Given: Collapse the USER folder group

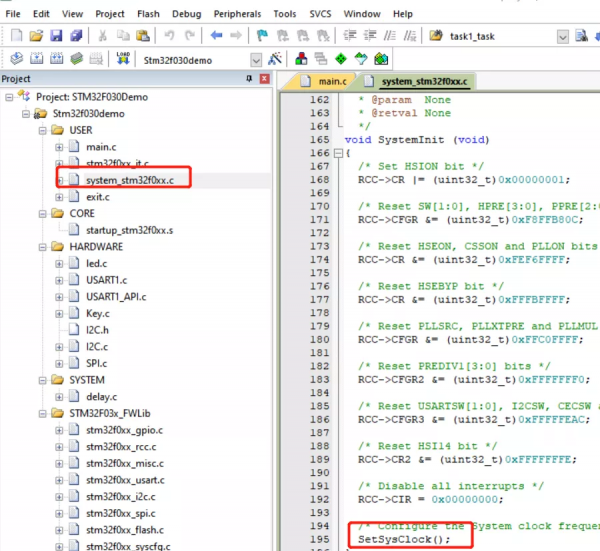Looking at the screenshot, I should (41, 131).
